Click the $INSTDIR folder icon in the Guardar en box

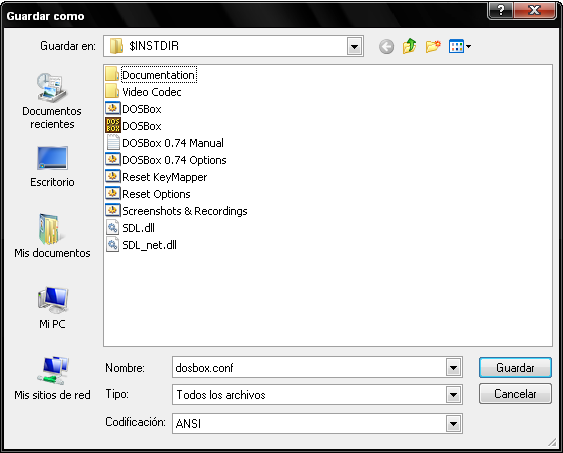[x=116, y=46]
